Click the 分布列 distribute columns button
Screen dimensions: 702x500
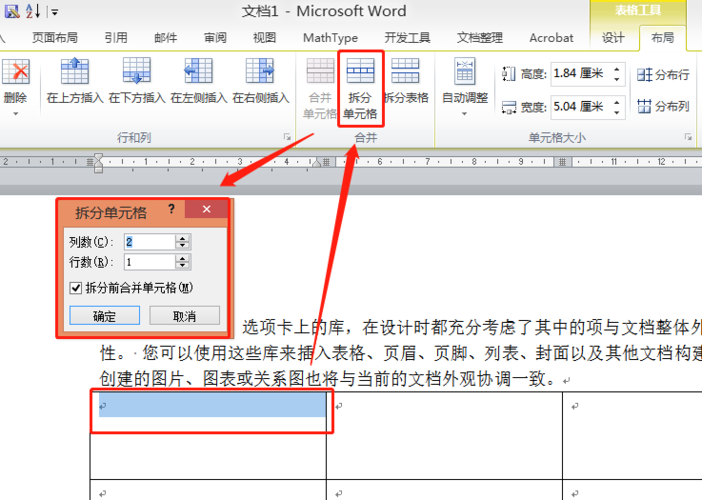pos(663,106)
